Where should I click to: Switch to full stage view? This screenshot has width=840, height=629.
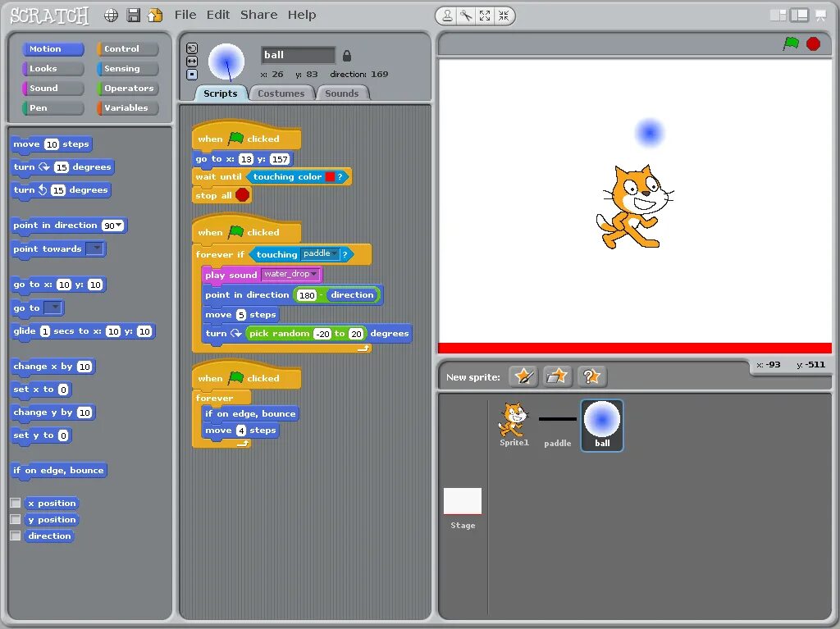(x=799, y=16)
